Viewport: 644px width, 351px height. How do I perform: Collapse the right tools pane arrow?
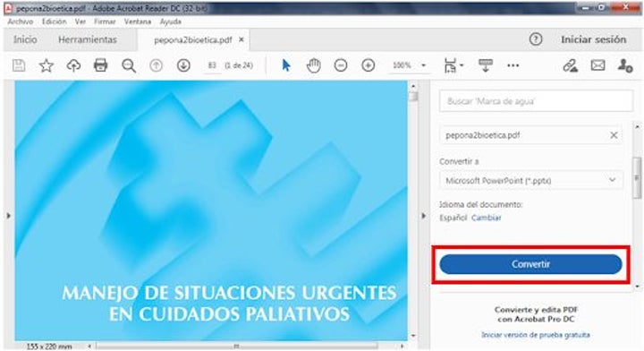click(x=424, y=216)
